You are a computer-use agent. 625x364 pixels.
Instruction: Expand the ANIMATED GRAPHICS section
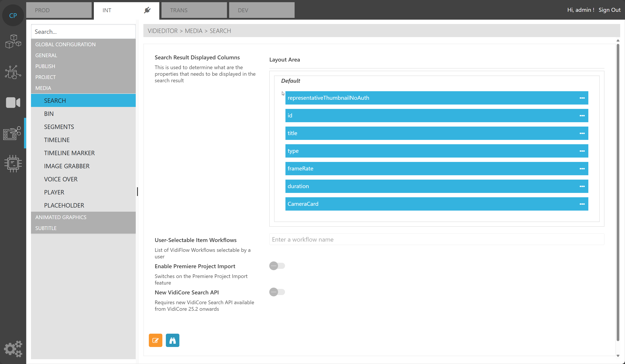coord(61,217)
